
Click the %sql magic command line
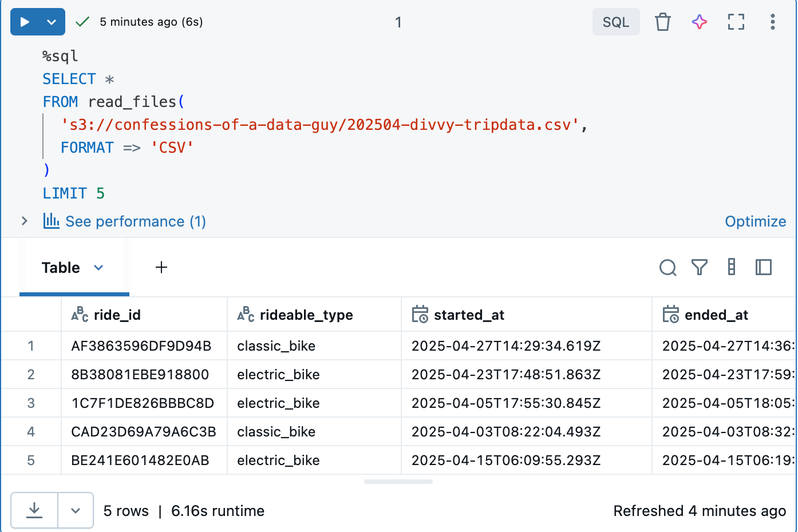(60, 56)
